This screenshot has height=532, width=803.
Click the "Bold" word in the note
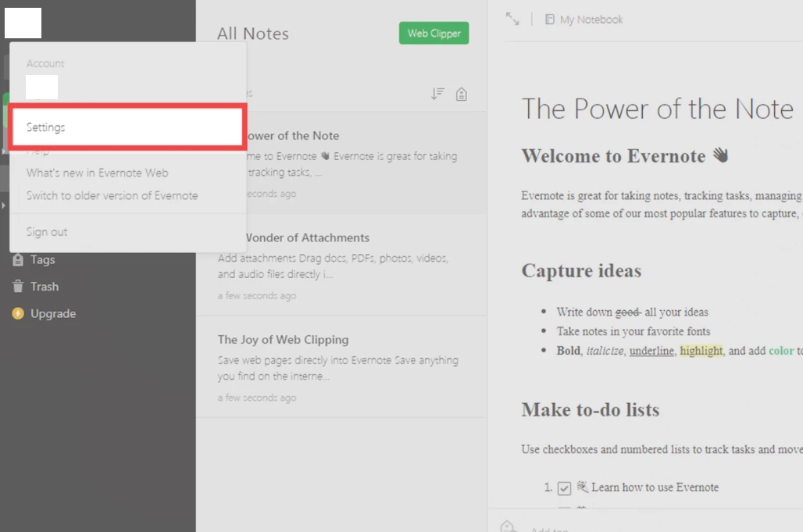click(569, 351)
